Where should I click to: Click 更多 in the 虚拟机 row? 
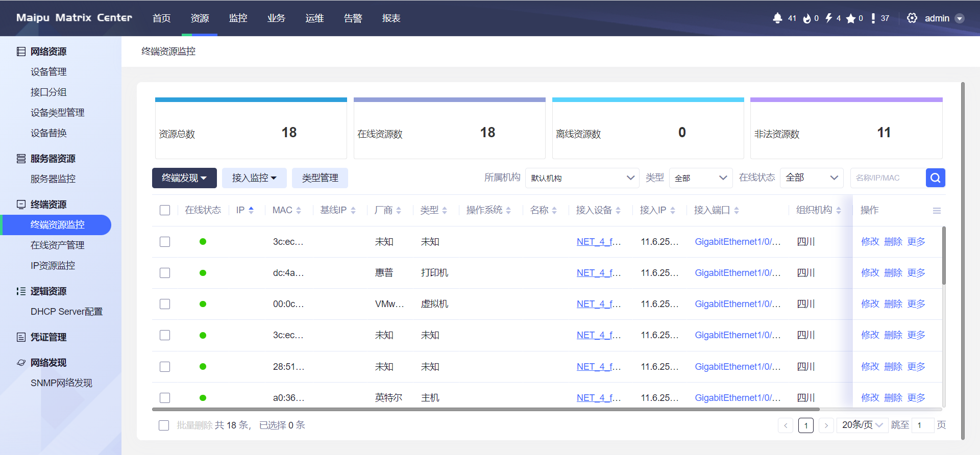(916, 304)
